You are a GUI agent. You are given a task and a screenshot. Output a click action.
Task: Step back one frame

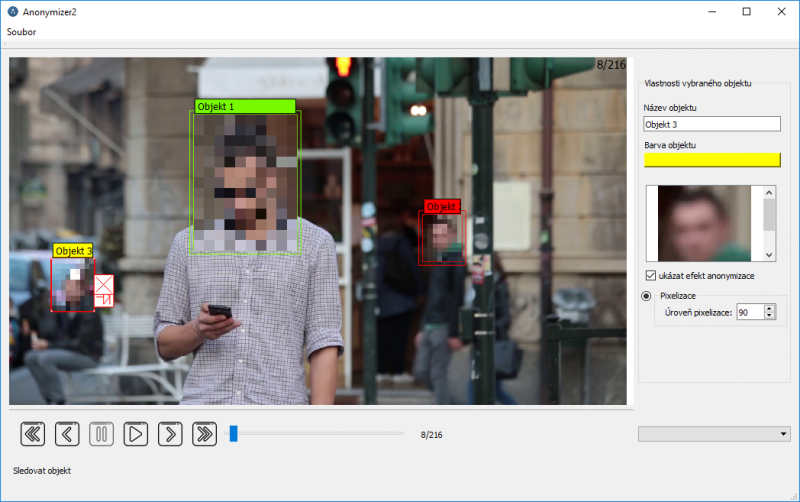tap(67, 433)
